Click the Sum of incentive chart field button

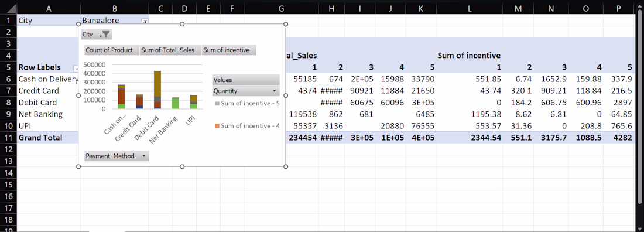(x=228, y=50)
